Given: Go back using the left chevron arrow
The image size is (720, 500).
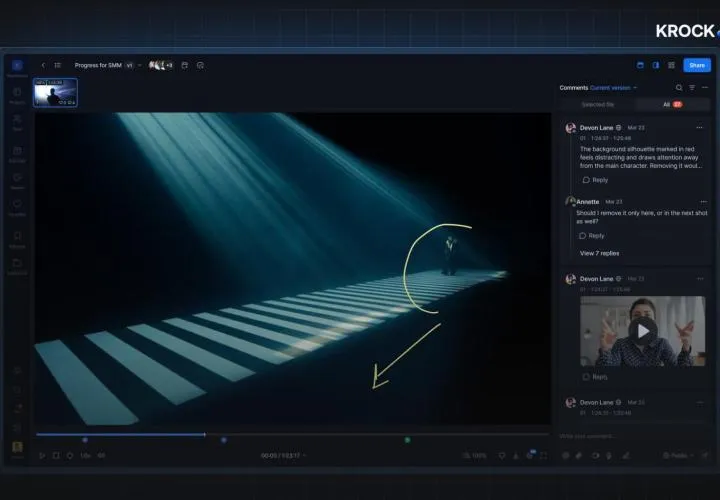Looking at the screenshot, I should [x=43, y=66].
